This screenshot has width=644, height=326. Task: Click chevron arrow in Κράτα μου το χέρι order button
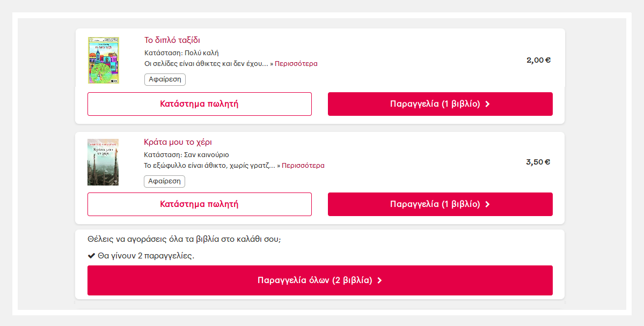pyautogui.click(x=487, y=204)
